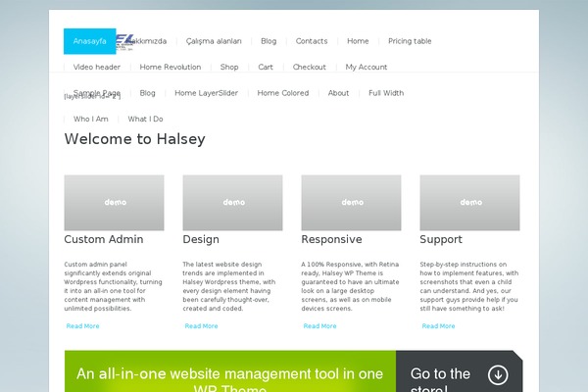The image size is (588, 392).
Task: Open the Contacts page
Action: tap(312, 41)
